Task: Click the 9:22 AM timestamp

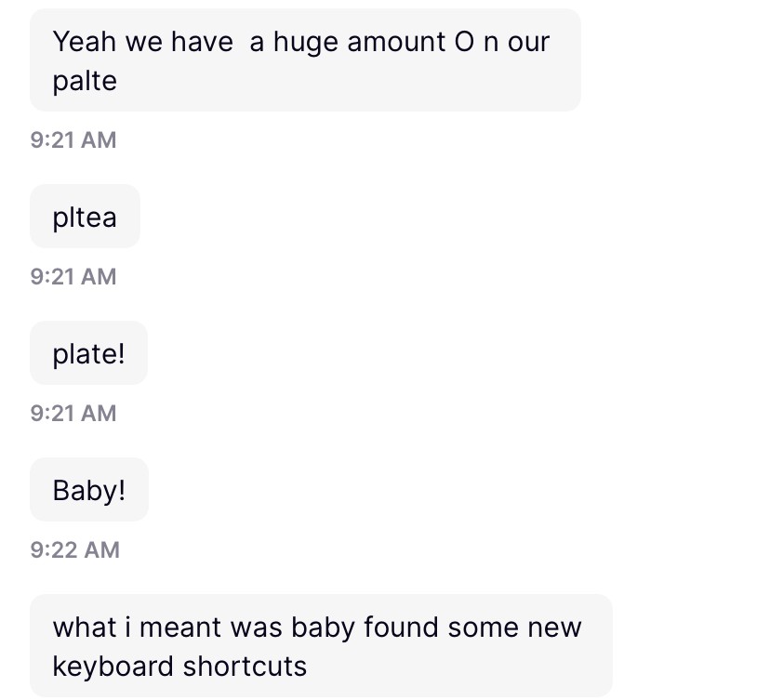Action: point(75,549)
